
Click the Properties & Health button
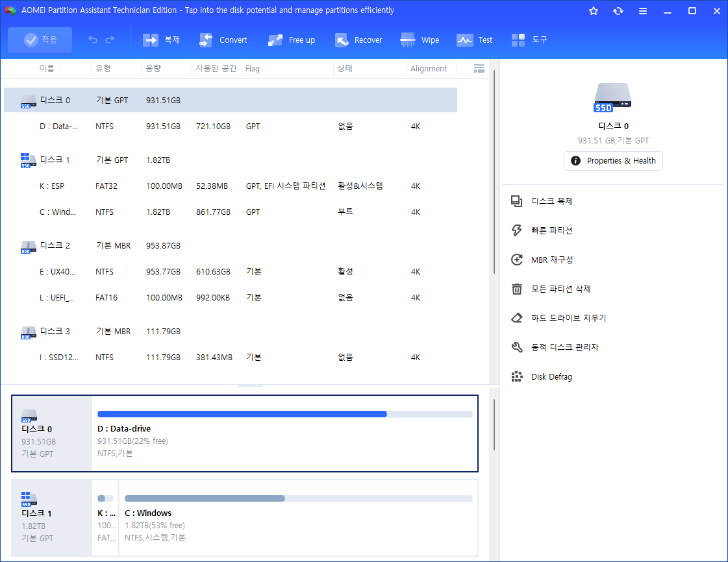click(613, 160)
